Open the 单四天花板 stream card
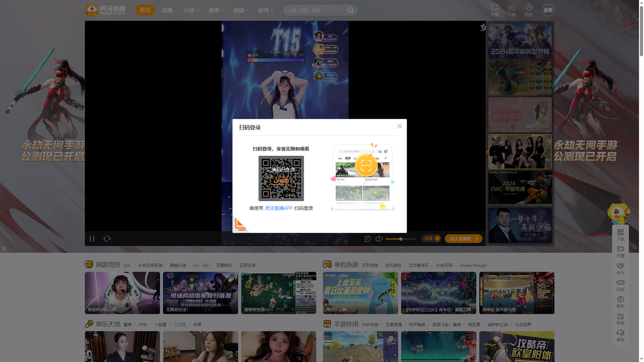 point(360,293)
